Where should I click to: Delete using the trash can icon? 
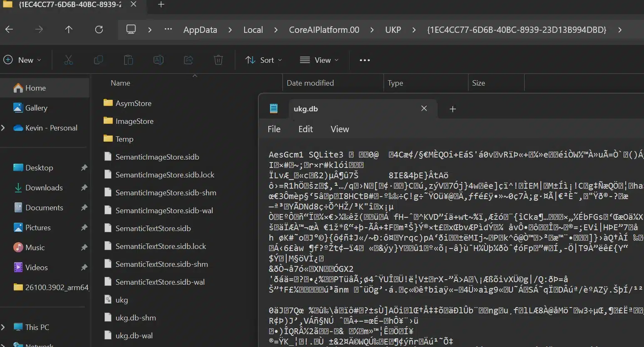[218, 60]
